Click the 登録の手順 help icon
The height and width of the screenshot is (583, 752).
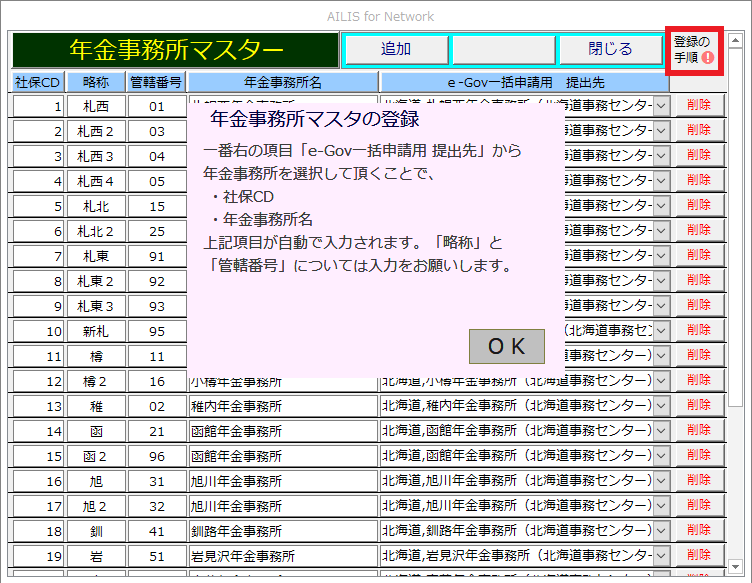click(x=694, y=50)
